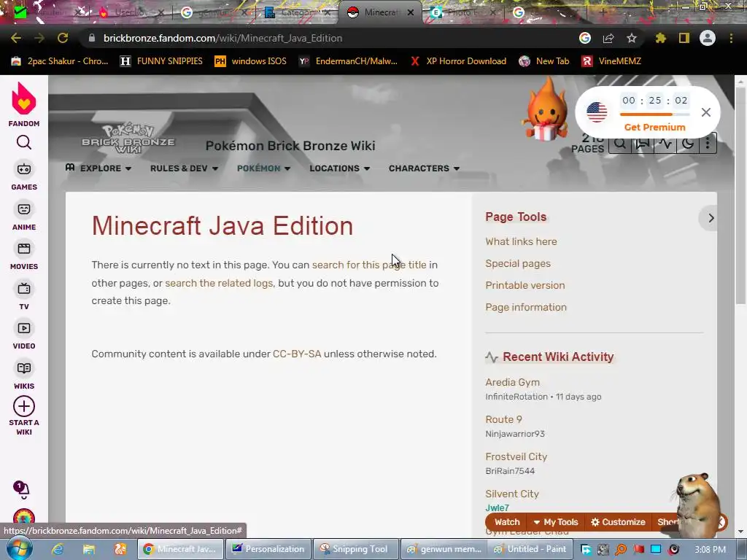Open Chrome's three-dot menu
This screenshot has width=747, height=560.
click(731, 38)
